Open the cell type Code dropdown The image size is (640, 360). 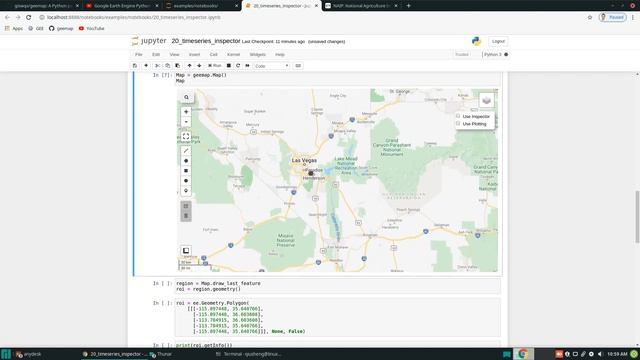271,66
